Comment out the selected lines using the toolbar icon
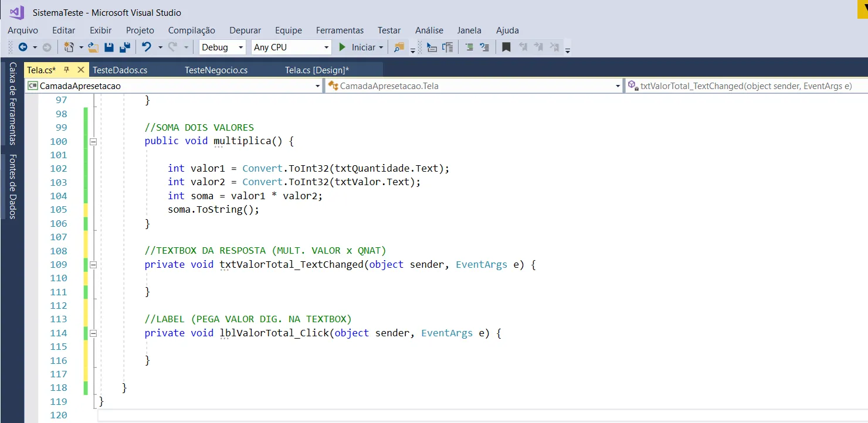Viewport: 868px width, 423px height. pos(469,47)
